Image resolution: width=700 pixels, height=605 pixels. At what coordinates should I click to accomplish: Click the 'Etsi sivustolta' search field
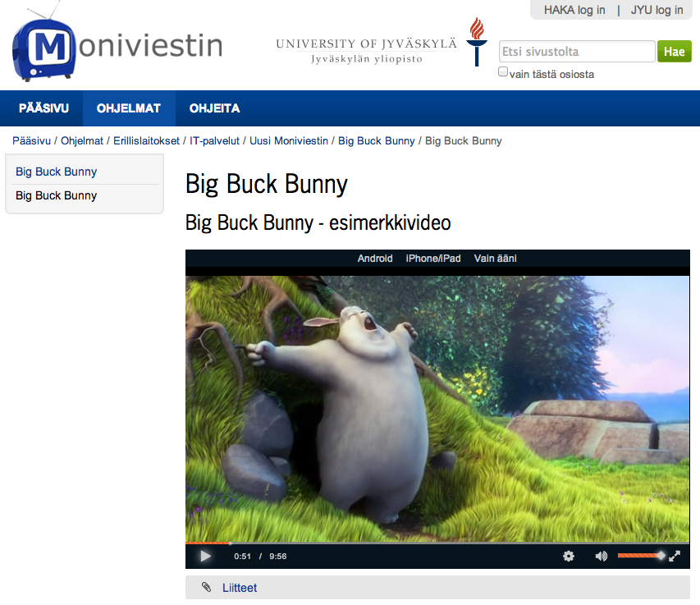[576, 52]
